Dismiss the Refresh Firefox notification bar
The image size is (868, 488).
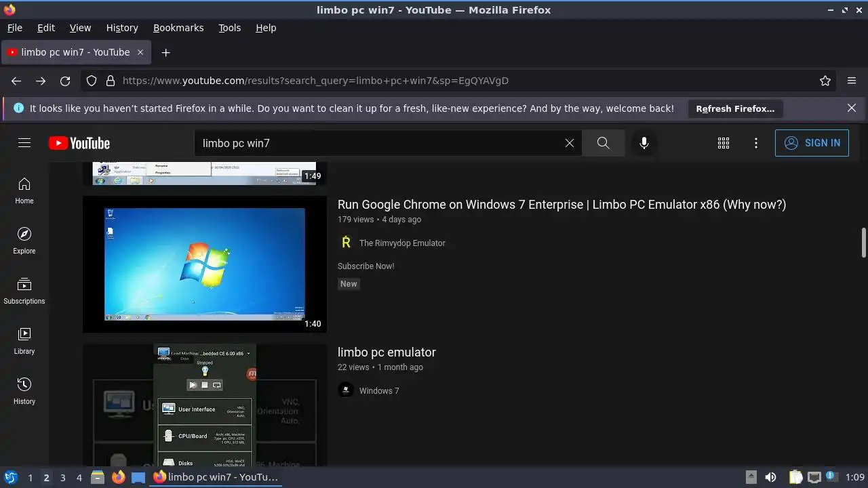click(852, 108)
